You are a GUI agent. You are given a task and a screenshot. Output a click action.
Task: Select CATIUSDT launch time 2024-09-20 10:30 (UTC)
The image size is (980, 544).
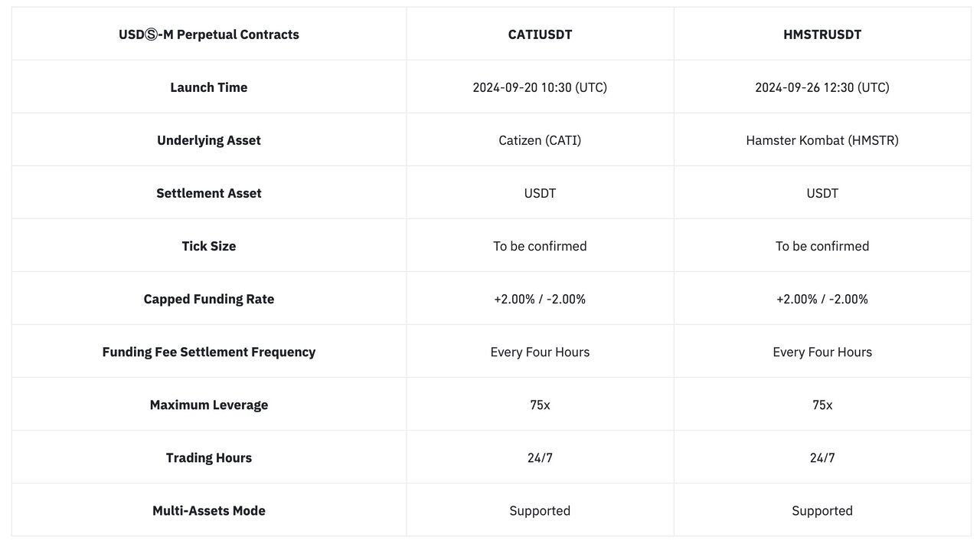540,87
